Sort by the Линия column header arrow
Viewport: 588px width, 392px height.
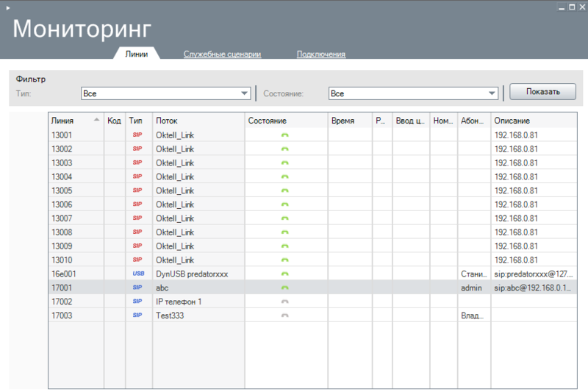coord(97,120)
